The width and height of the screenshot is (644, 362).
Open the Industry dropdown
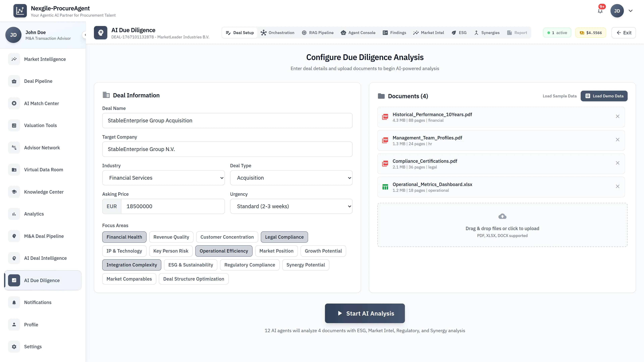[164, 178]
